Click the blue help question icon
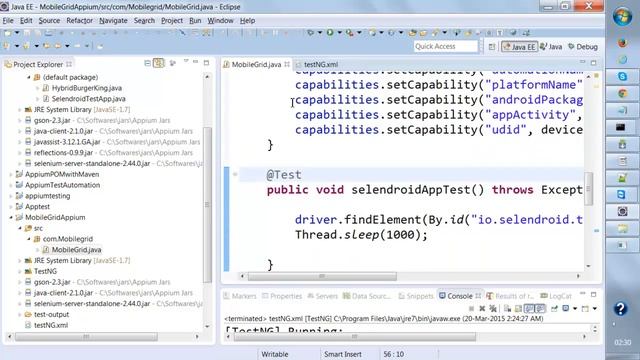Viewport: 640px width, 360px height. [x=620, y=309]
